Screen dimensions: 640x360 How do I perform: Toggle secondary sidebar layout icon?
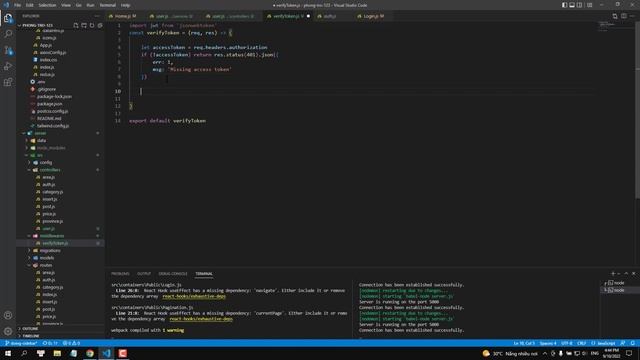(x=580, y=5)
